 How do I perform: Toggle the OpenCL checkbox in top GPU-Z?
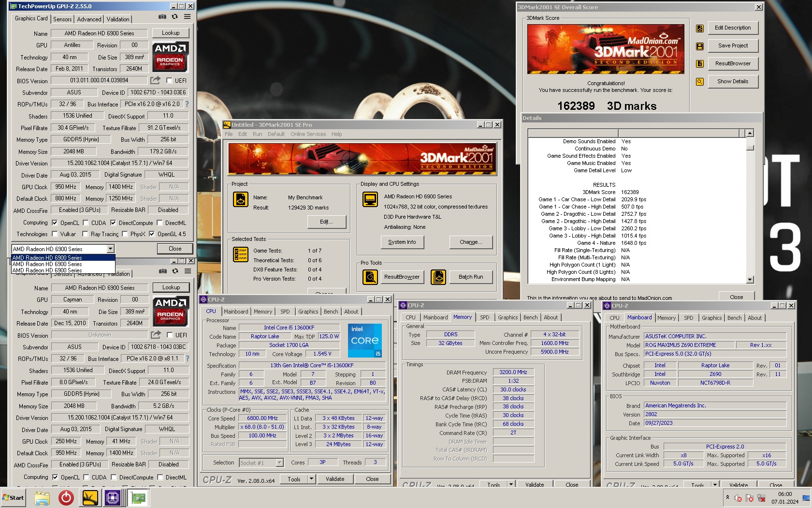(55, 223)
